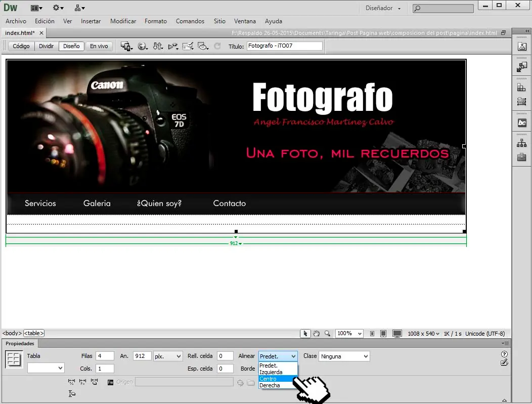Screen dimensions: 532x404
Task: Select the Hand tool in status bar
Action: tap(316, 334)
